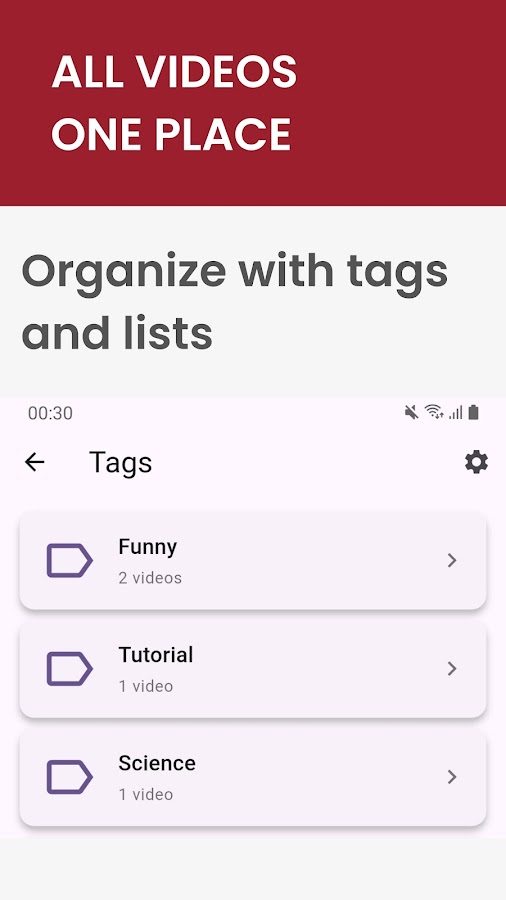Tap the cellular signal bars icon
The image size is (506, 900).
click(456, 412)
